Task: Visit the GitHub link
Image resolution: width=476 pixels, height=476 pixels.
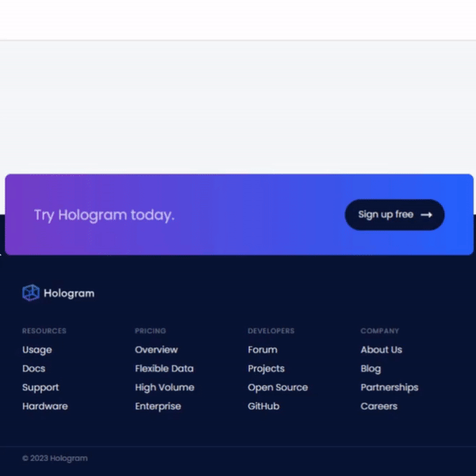Action: [263, 406]
